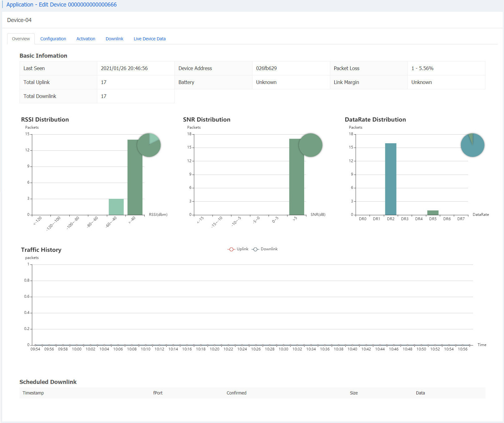Image resolution: width=504 pixels, height=423 pixels.
Task: Click the -60~-40 RSSI bar
Action: coord(116,207)
